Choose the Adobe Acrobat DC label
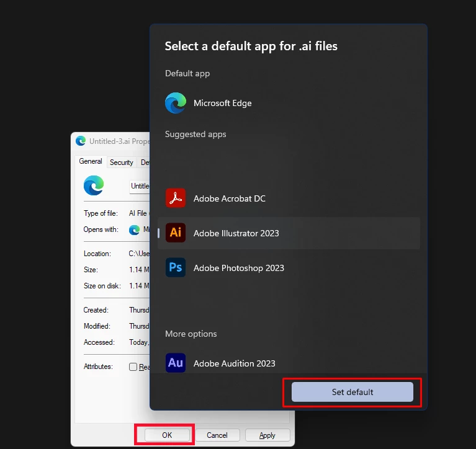This screenshot has height=449, width=476. coord(230,198)
